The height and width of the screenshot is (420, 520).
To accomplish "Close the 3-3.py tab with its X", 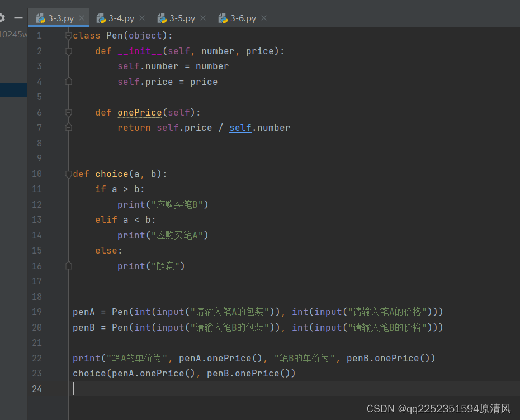I will 81,17.
